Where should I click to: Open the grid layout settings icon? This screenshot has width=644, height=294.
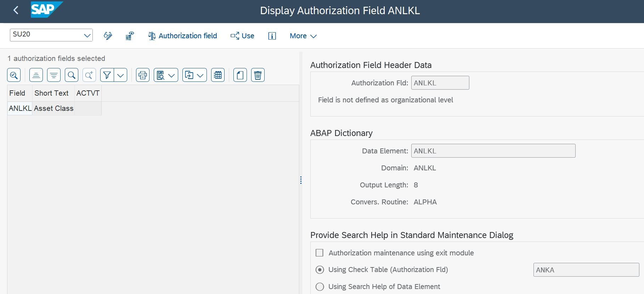pos(218,75)
